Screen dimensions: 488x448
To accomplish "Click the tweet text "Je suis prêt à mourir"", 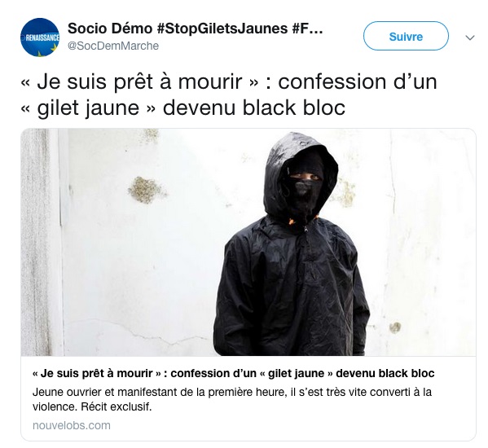I will point(139,81).
